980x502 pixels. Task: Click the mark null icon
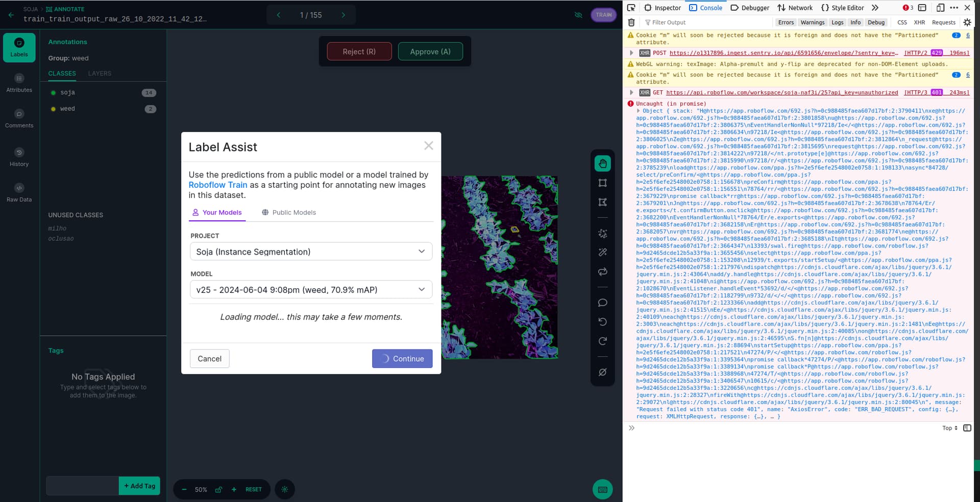pos(603,372)
